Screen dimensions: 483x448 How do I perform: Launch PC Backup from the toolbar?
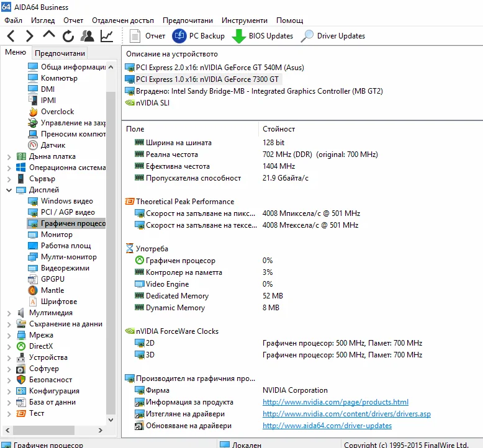point(199,36)
